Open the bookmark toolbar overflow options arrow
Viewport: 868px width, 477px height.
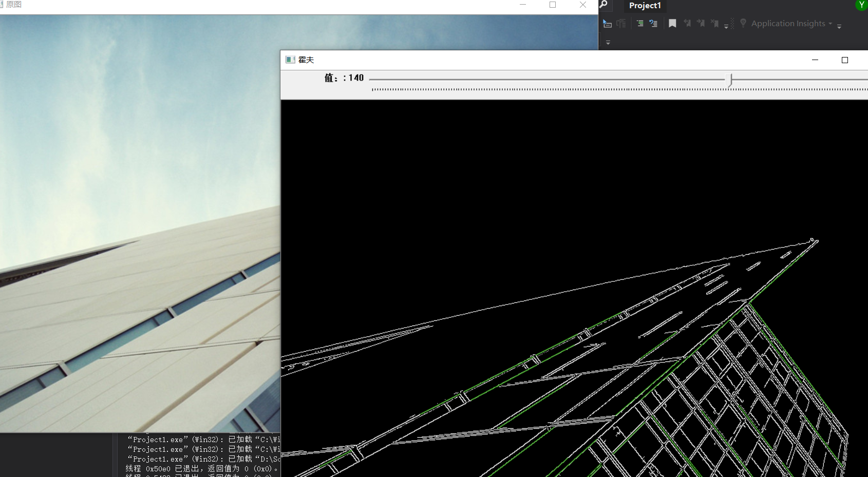click(x=726, y=26)
